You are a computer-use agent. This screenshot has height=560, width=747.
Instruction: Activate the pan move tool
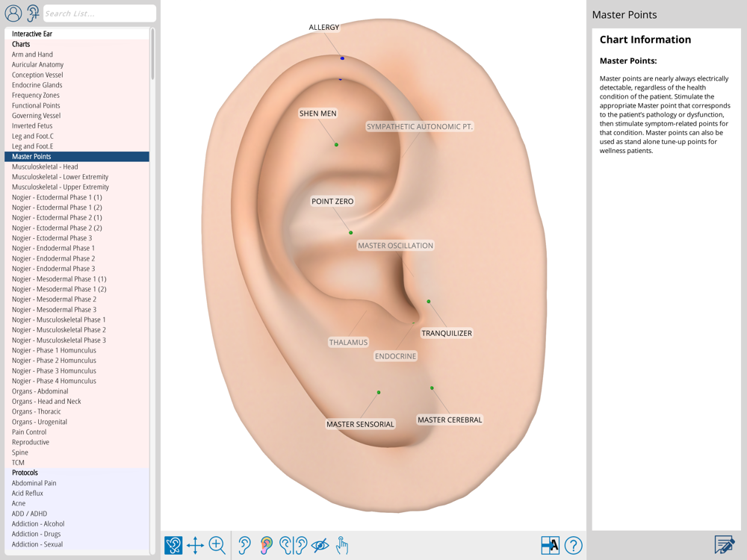(x=195, y=545)
